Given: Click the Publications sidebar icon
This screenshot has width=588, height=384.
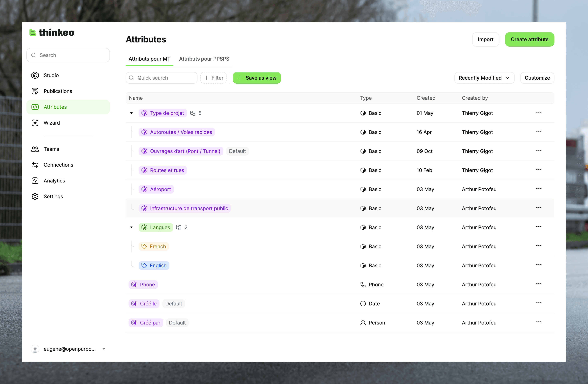Looking at the screenshot, I should pos(35,91).
